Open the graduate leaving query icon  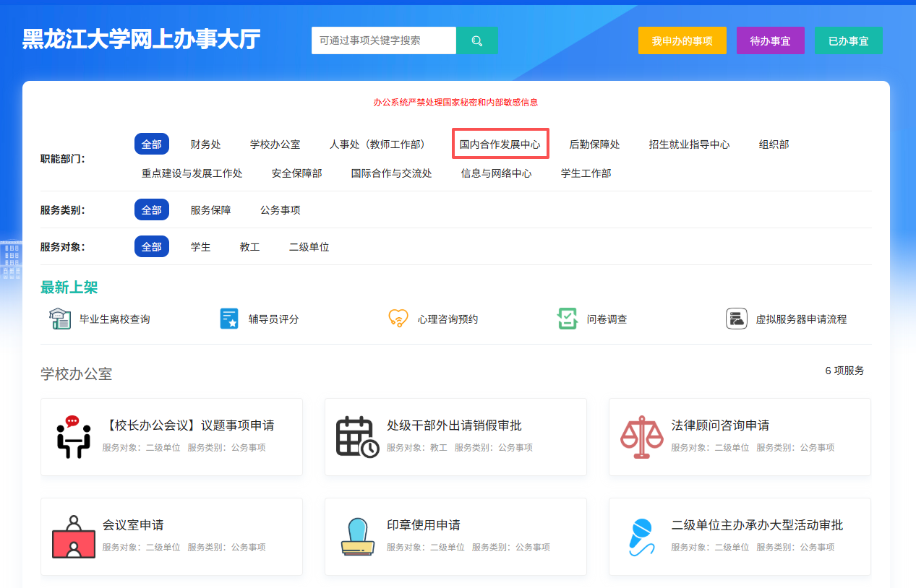click(x=59, y=319)
